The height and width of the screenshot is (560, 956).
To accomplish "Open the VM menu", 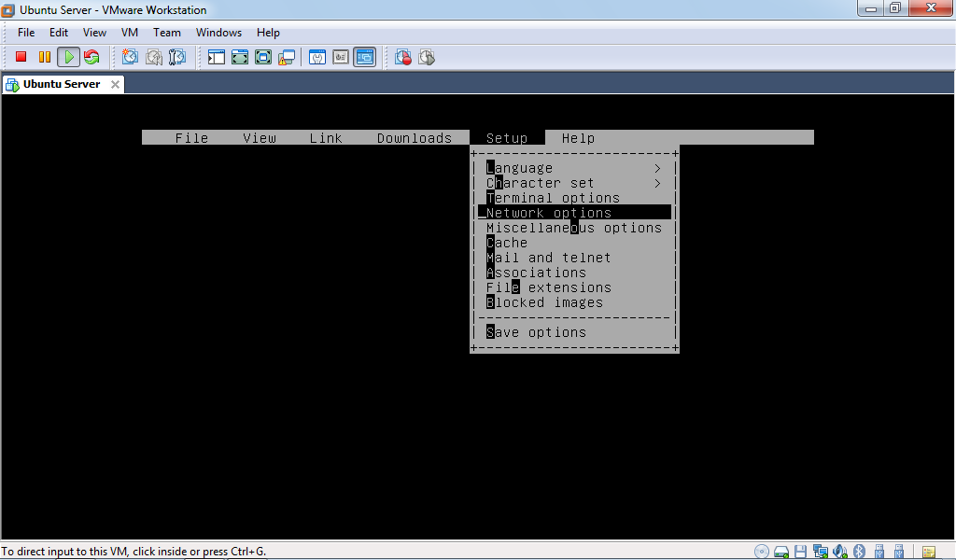I will pyautogui.click(x=129, y=33).
